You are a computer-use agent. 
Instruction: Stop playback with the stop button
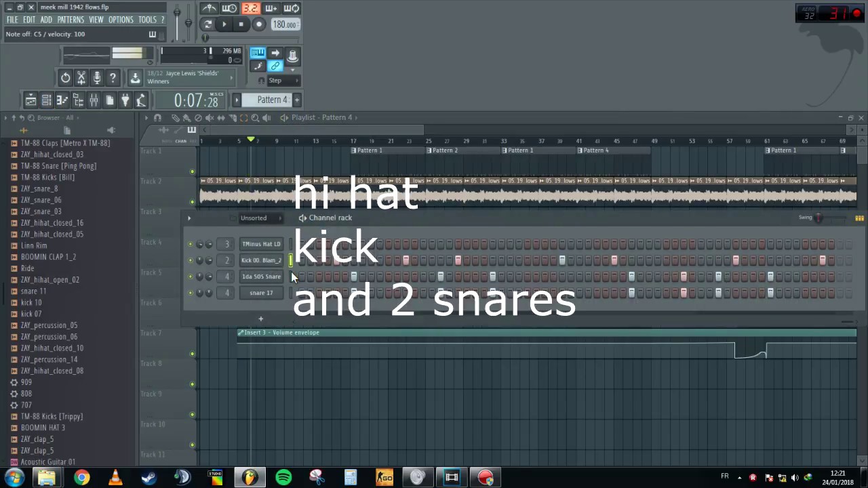[241, 24]
